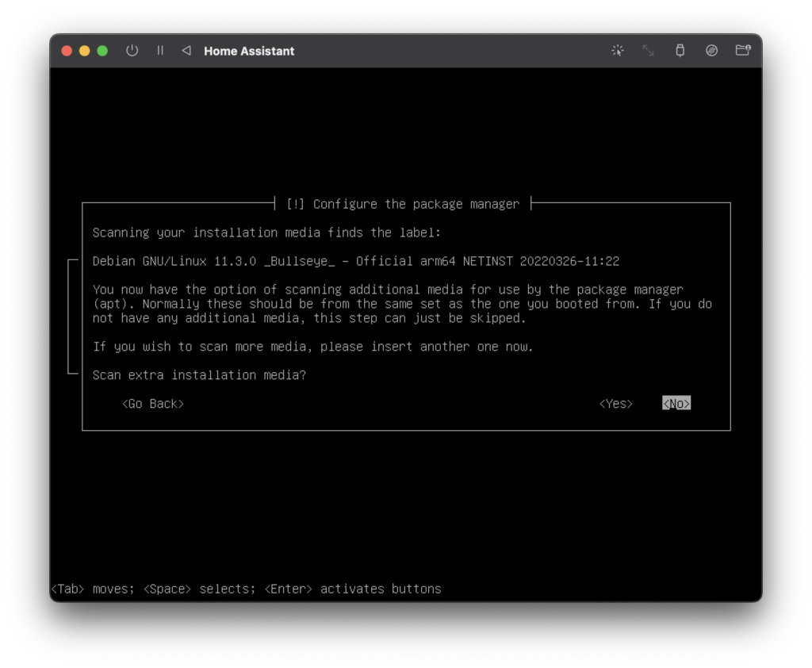Select the <Go Back> button
The width and height of the screenshot is (812, 668).
coord(153,404)
